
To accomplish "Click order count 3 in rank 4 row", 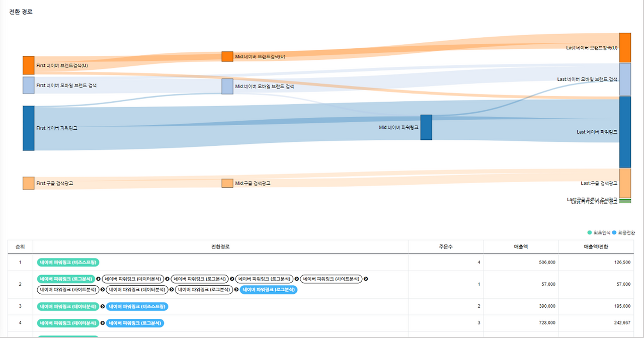I will coord(479,323).
